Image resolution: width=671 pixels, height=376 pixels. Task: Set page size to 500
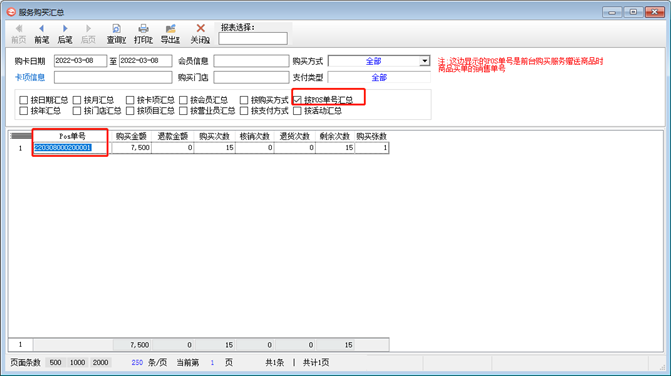click(x=55, y=362)
